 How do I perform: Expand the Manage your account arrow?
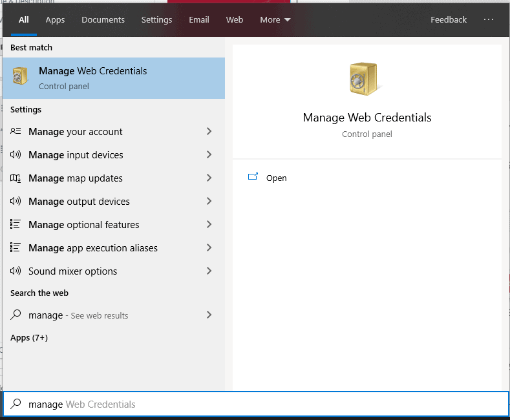click(x=209, y=132)
